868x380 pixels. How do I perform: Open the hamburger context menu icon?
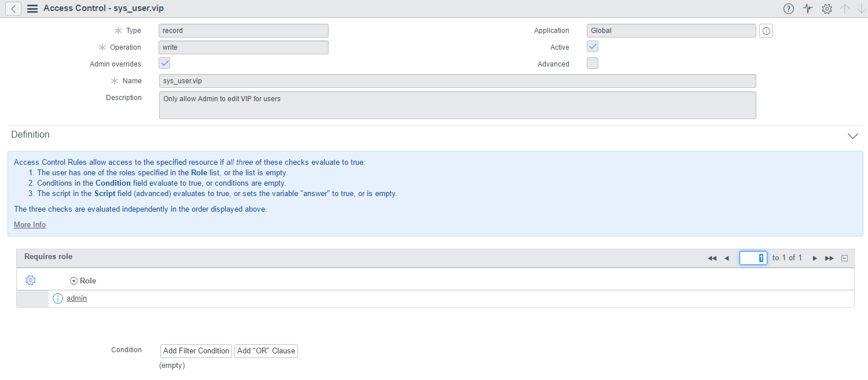click(x=32, y=9)
